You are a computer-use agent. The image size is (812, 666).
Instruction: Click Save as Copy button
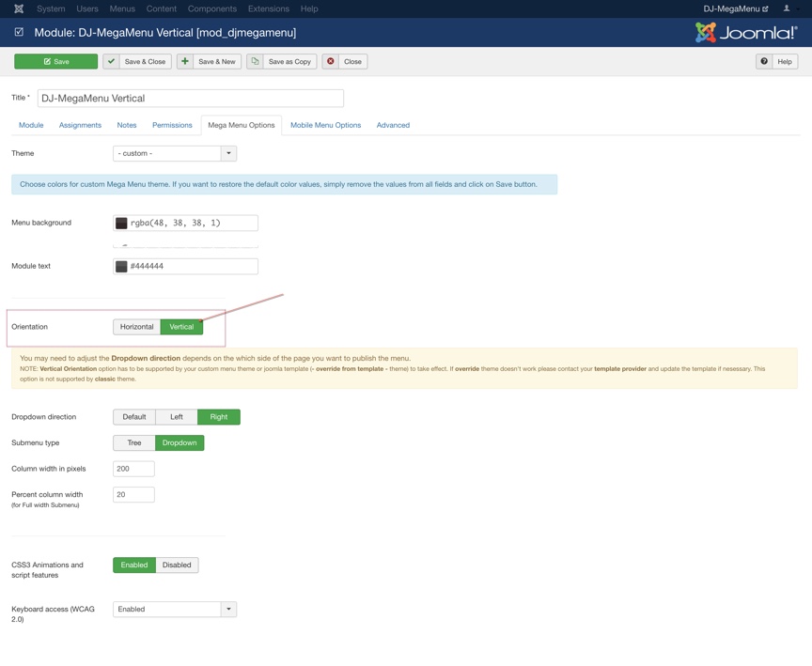click(x=282, y=61)
